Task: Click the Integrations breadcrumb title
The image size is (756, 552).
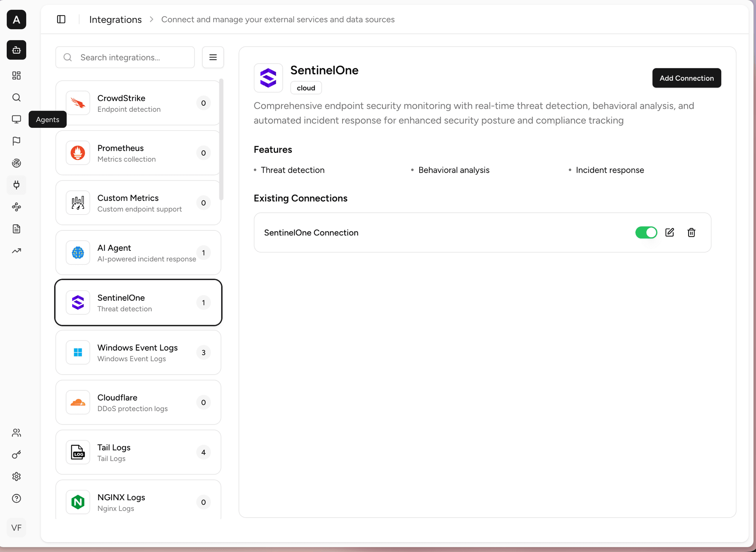Action: [115, 19]
